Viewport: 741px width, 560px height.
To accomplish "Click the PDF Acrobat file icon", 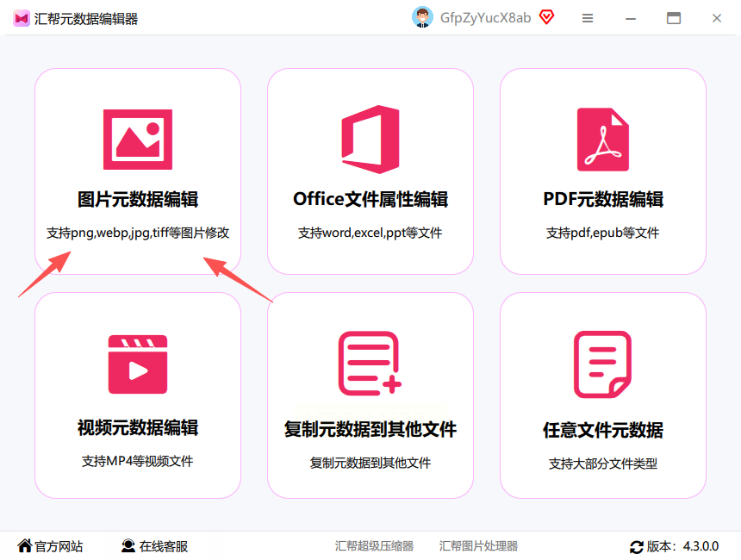I will point(602,140).
